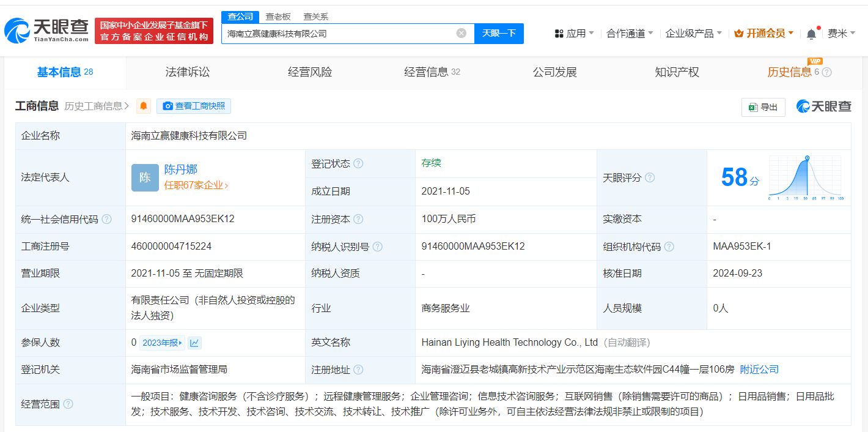Image resolution: width=868 pixels, height=432 pixels.
Task: Click the 陈 avatar of the legal representative
Action: click(x=145, y=177)
